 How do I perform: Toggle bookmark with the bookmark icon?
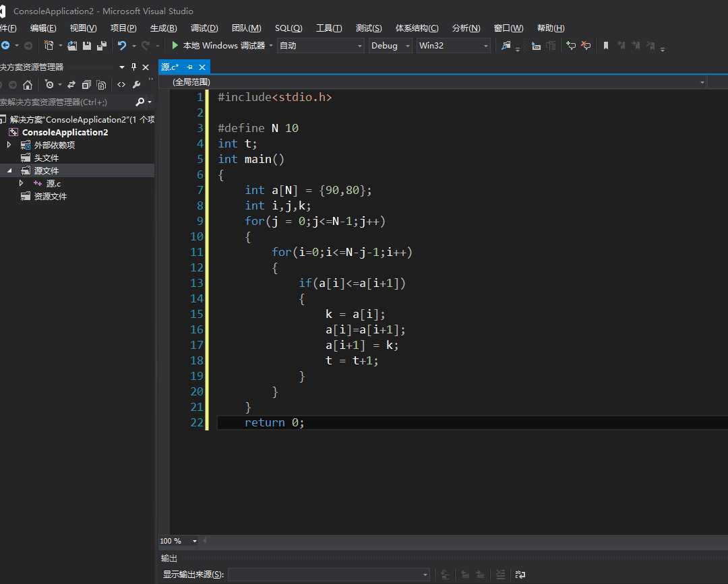(x=606, y=45)
